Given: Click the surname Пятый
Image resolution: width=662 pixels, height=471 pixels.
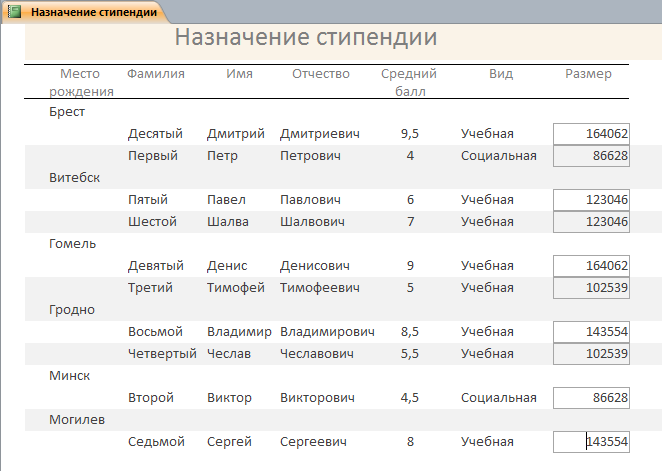Looking at the screenshot, I should (148, 200).
